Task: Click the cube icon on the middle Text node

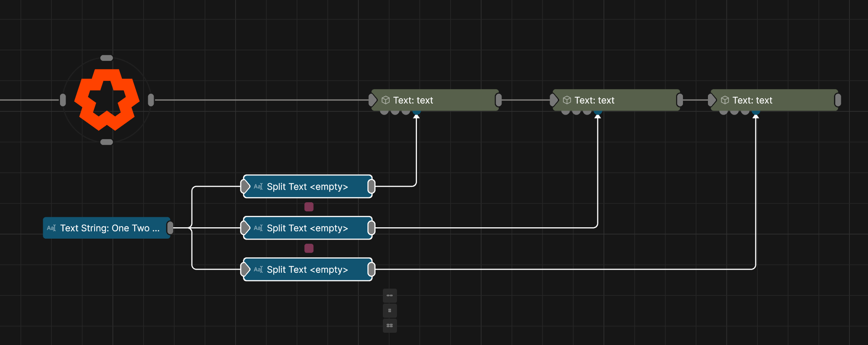Action: [x=567, y=100]
